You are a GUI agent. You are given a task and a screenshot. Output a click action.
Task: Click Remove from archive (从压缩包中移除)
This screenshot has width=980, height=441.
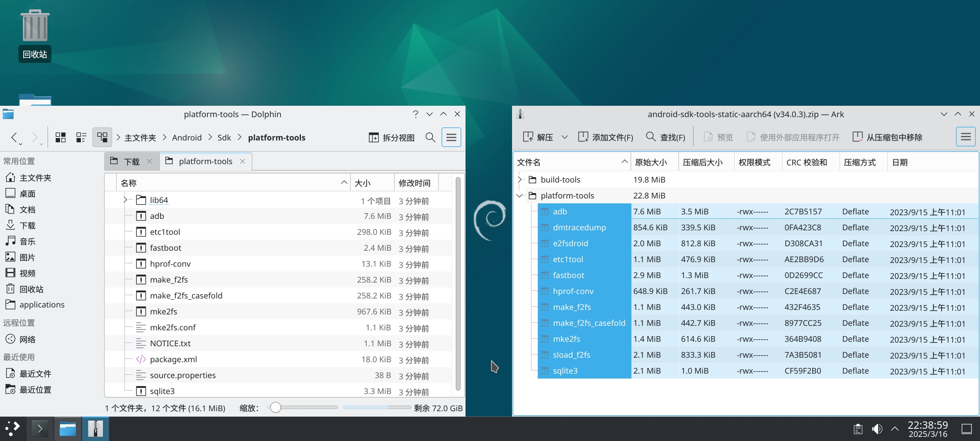(x=888, y=137)
